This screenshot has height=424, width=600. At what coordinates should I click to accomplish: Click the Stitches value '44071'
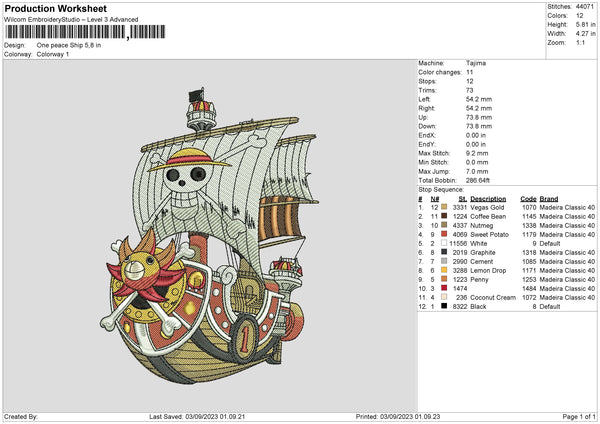tap(585, 7)
